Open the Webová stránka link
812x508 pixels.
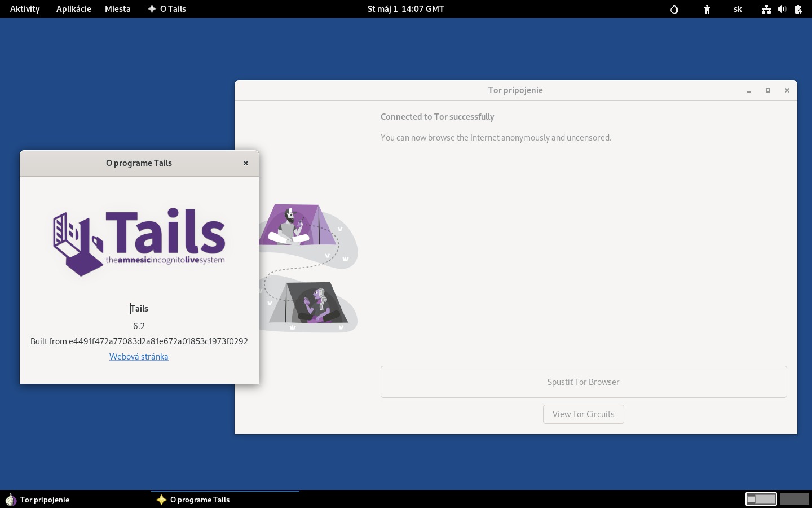(139, 357)
